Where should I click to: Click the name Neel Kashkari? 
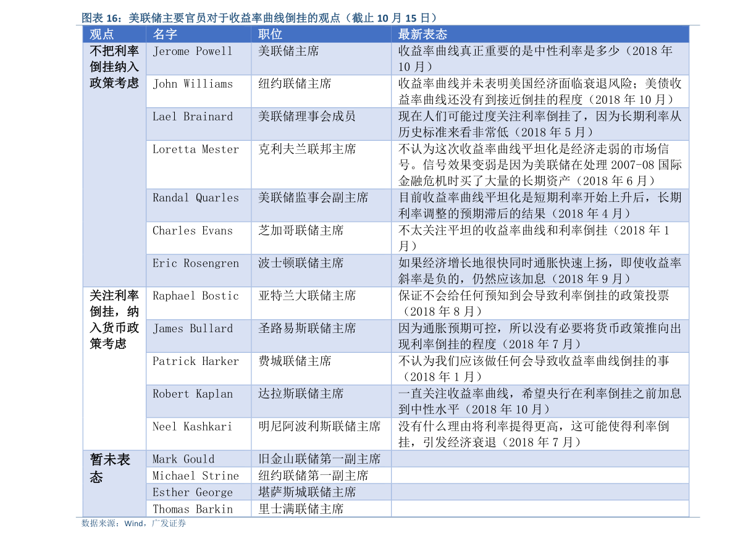[193, 427]
